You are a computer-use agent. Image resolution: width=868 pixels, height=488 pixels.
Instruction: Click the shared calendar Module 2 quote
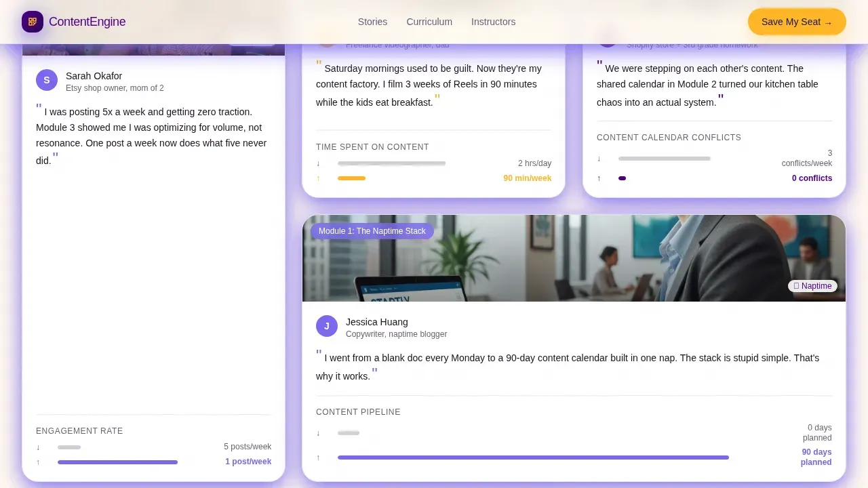pyautogui.click(x=713, y=84)
